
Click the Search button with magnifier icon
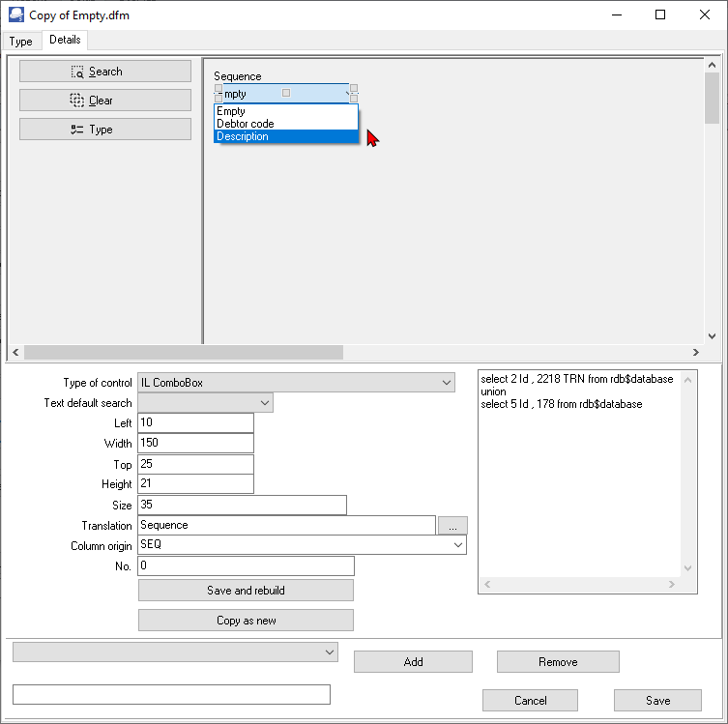point(105,72)
